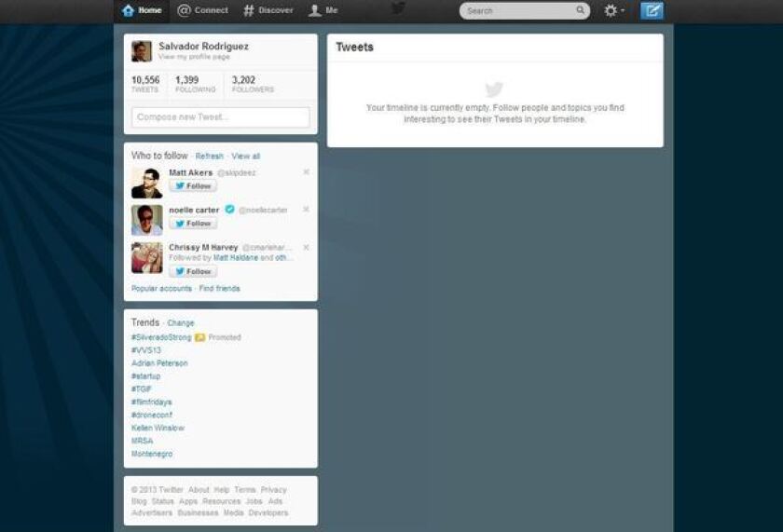Click Find friends link
783x532 pixels.
(219, 289)
